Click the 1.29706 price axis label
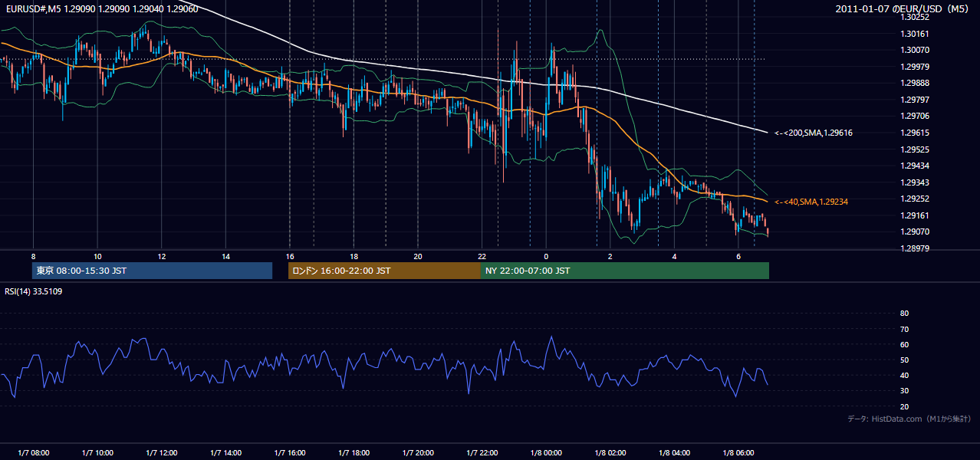 tap(915, 116)
